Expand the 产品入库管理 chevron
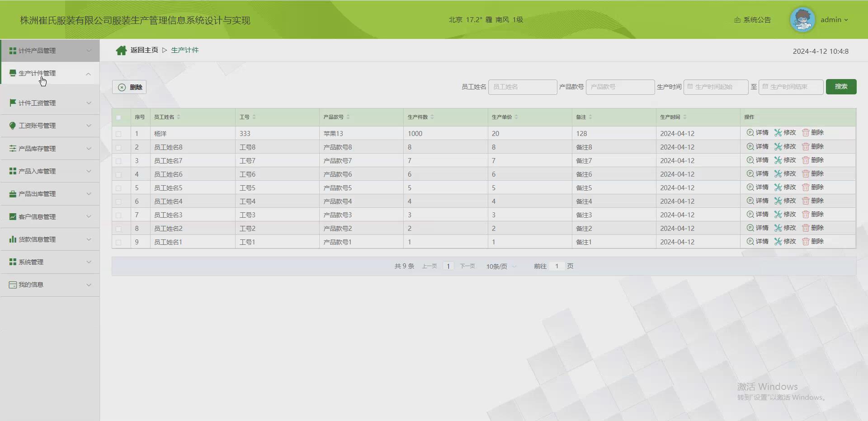The width and height of the screenshot is (868, 421). [89, 171]
